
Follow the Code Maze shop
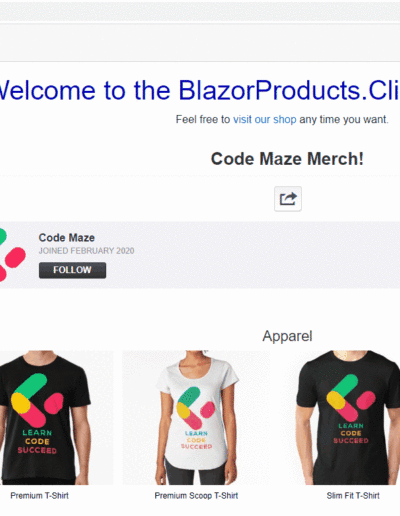72,270
